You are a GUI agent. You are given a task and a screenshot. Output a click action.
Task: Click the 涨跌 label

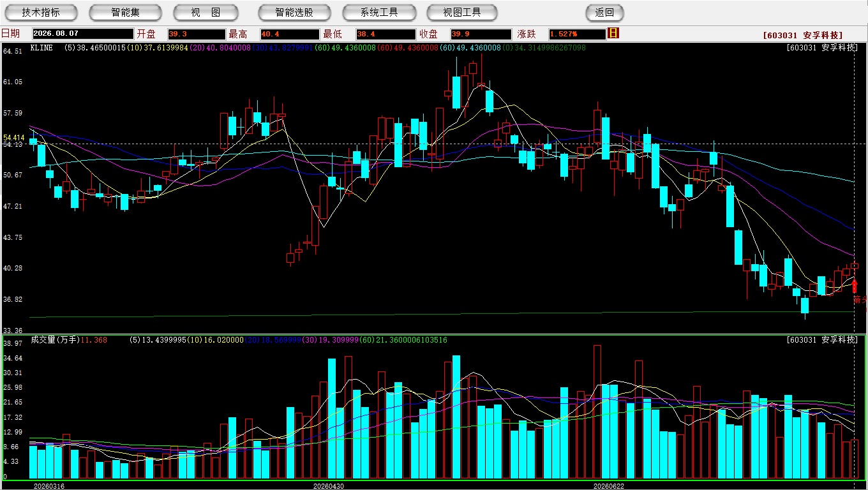click(x=527, y=34)
